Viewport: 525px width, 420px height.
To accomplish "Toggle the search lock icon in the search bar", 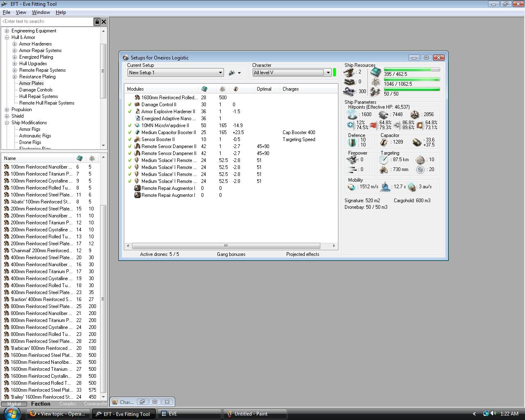I will pyautogui.click(x=97, y=22).
